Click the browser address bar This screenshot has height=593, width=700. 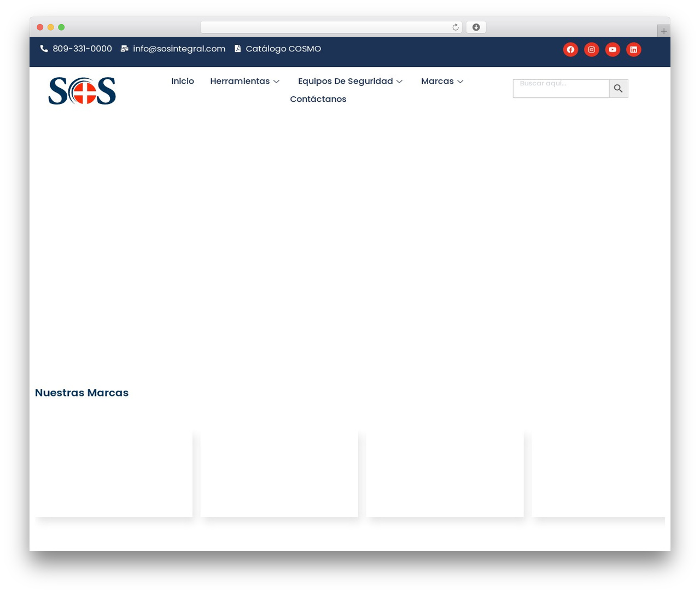[331, 27]
